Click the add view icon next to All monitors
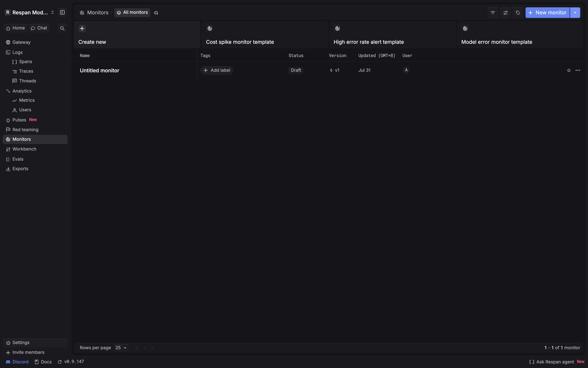Screen dimensions: 588x368 [x=156, y=13]
